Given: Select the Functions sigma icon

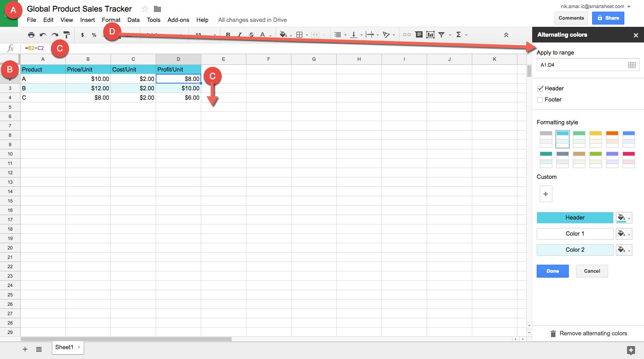Looking at the screenshot, I should 459,34.
